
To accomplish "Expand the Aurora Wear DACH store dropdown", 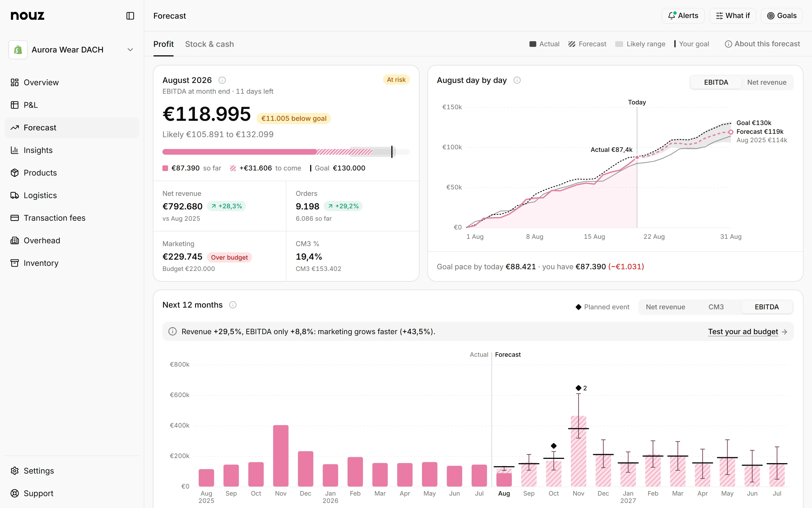I will point(72,50).
